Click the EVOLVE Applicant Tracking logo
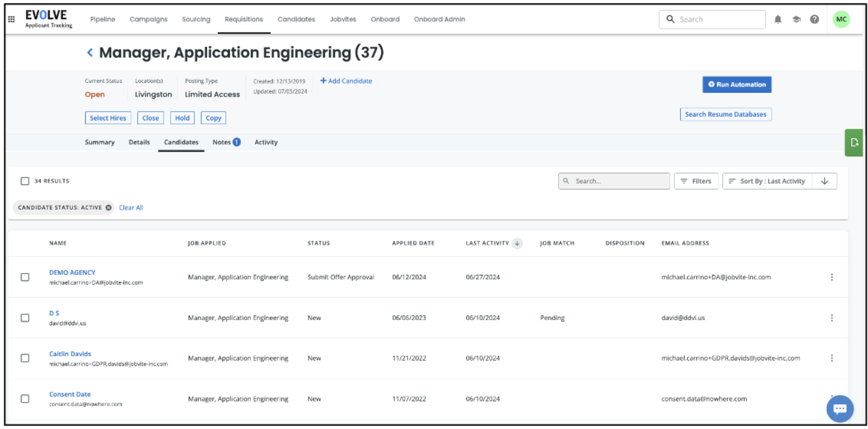 49,19
